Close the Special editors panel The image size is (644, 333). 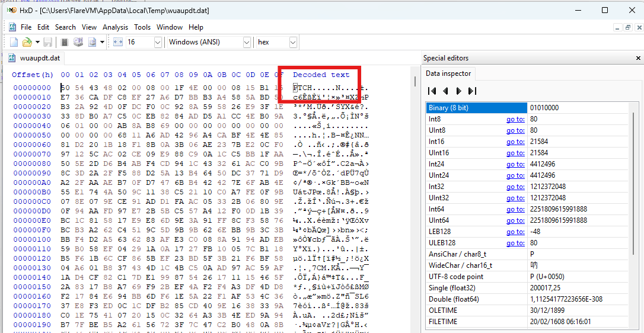click(637, 58)
